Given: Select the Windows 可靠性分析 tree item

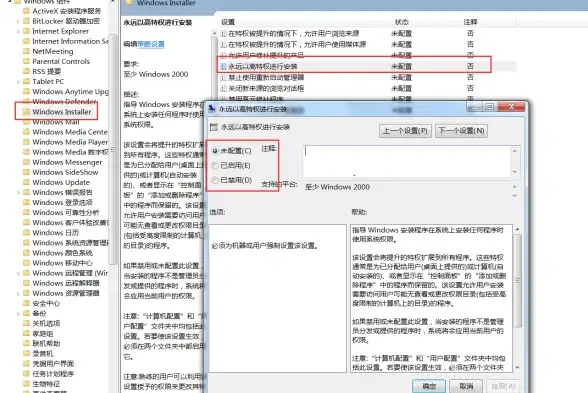Looking at the screenshot, I should point(66,213).
